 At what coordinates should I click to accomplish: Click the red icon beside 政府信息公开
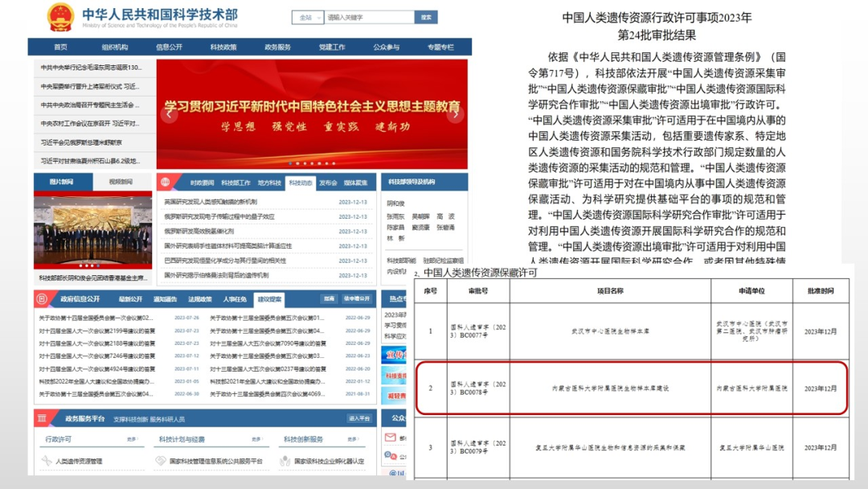click(x=42, y=299)
